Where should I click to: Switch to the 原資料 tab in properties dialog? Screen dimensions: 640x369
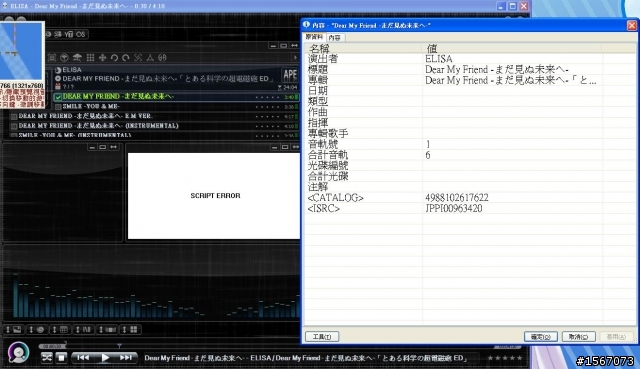click(314, 37)
